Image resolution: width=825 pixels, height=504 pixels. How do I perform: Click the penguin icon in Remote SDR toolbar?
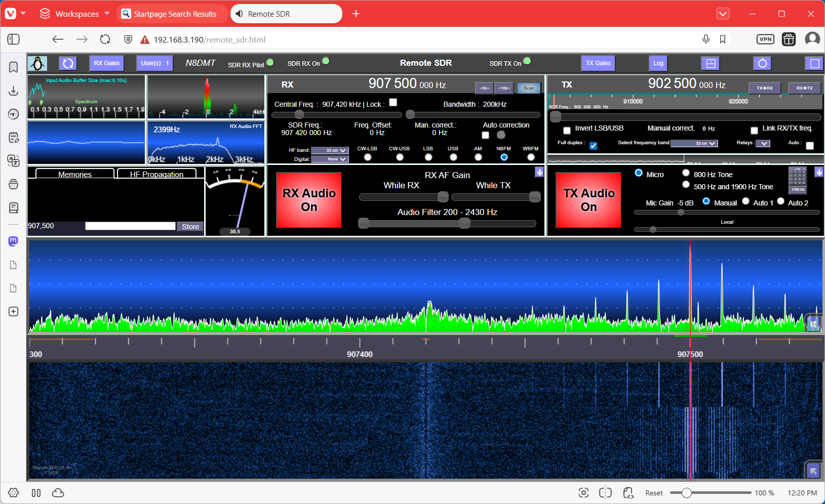point(37,63)
